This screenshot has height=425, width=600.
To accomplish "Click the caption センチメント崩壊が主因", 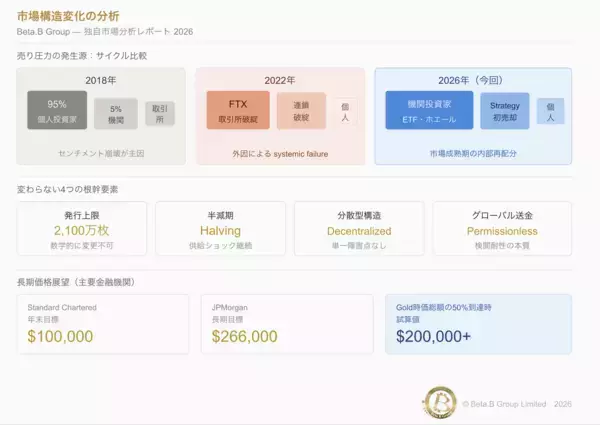I will [x=101, y=153].
